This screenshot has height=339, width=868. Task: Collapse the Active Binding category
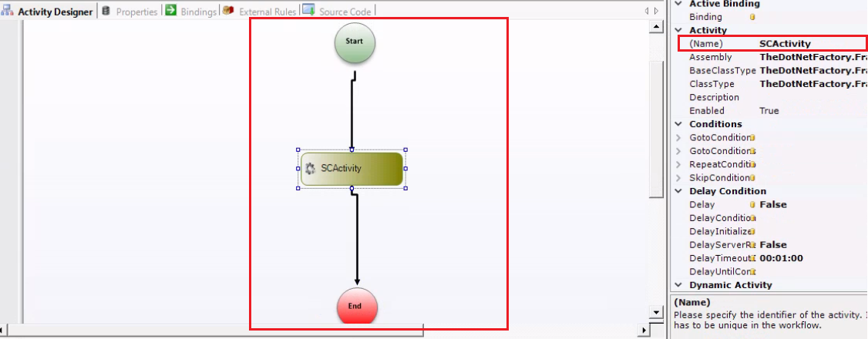coord(678,4)
